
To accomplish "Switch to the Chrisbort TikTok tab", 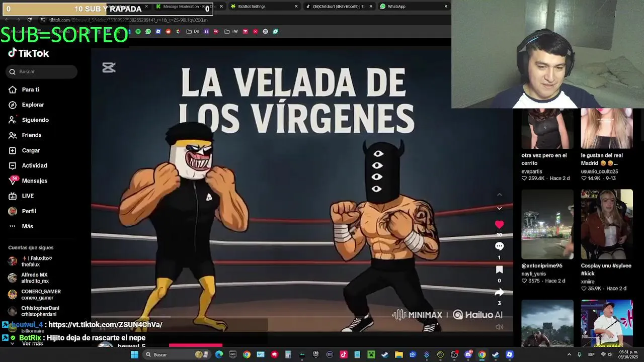I will click(338, 7).
